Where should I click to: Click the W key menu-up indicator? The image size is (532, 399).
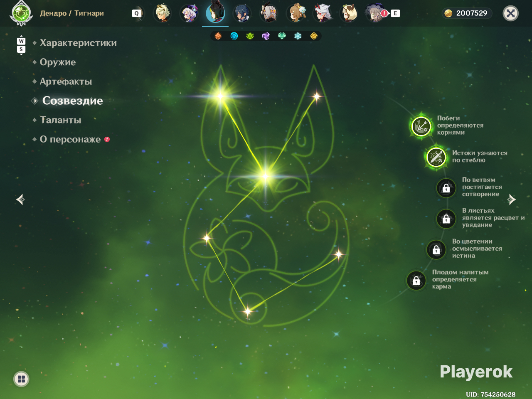pos(21,41)
